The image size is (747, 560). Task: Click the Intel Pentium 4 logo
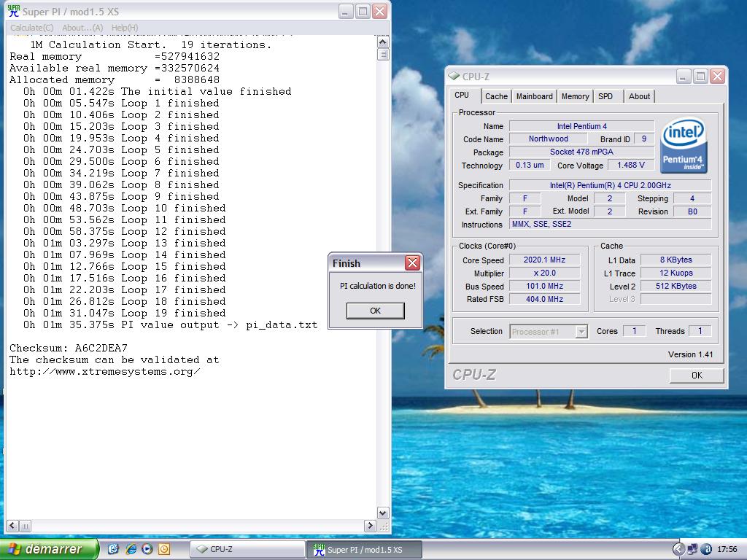pyautogui.click(x=684, y=146)
